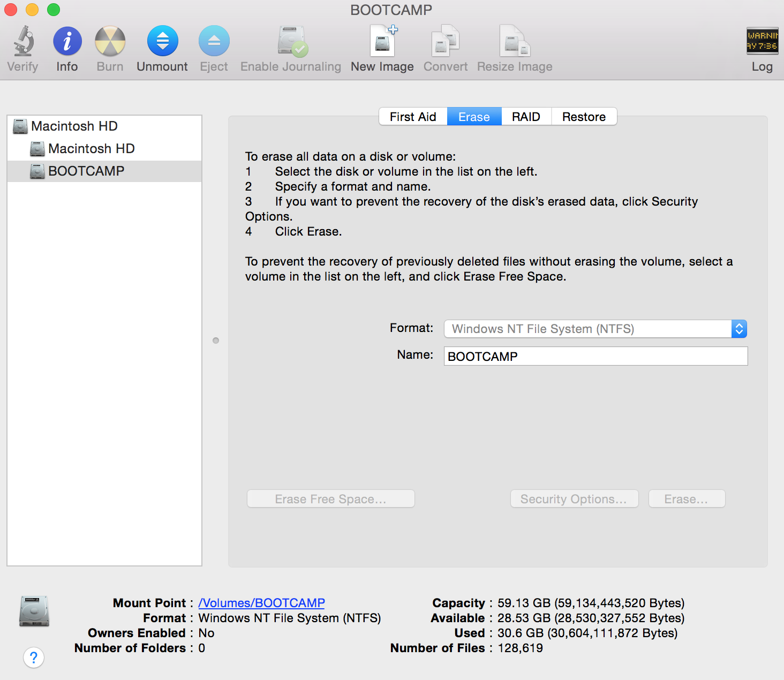Create a New Image from toolbar

[383, 41]
